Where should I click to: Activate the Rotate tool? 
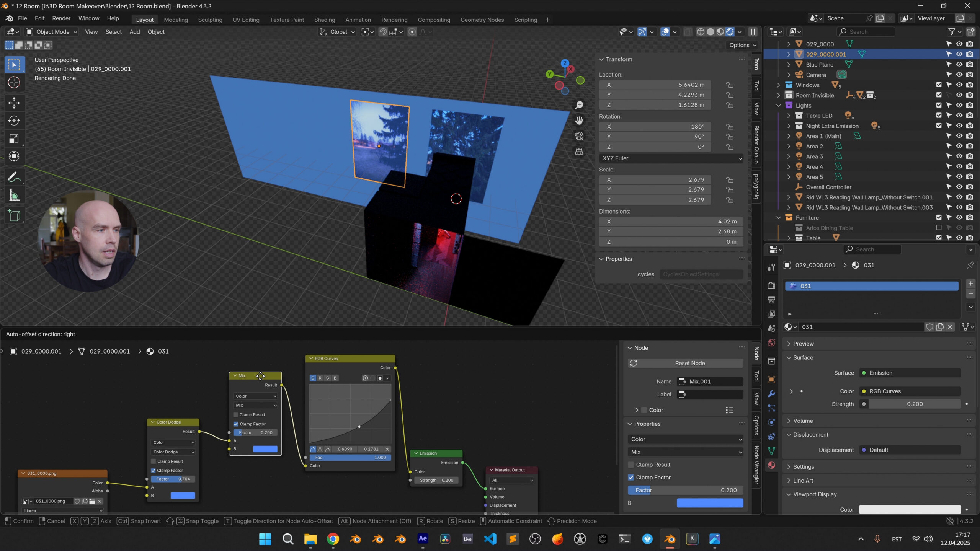[x=14, y=121]
